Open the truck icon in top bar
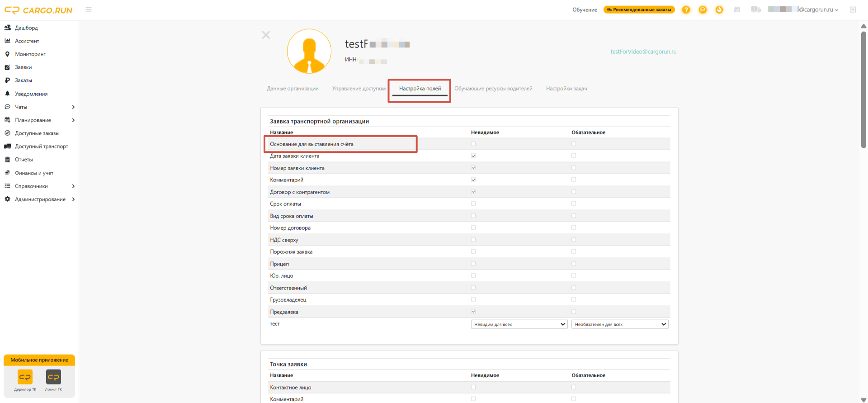Image resolution: width=868 pixels, height=403 pixels. pos(755,9)
